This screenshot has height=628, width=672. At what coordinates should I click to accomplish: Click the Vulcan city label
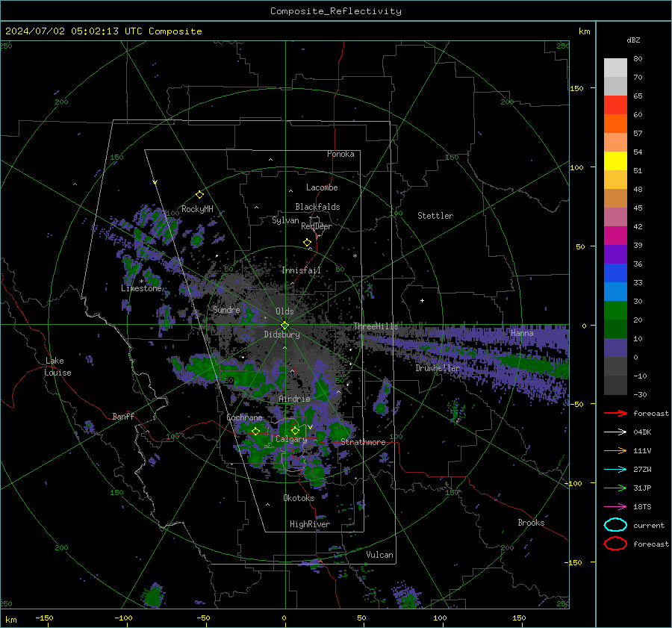point(380,555)
